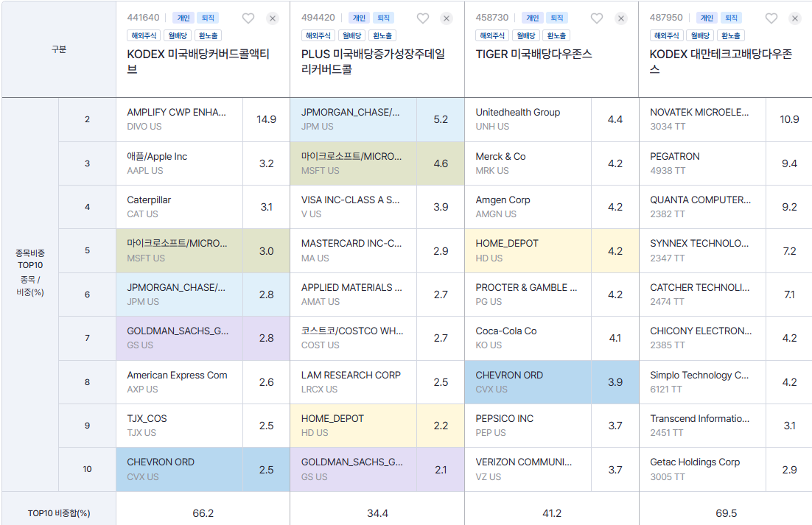This screenshot has height=525, width=812.
Task: Select TJX_COS TJX US holding
Action: click(179, 426)
